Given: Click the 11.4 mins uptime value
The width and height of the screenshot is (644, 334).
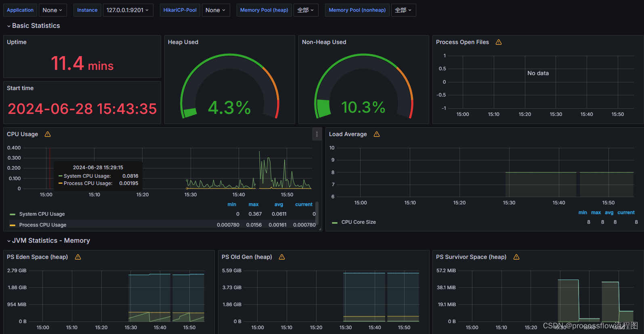Looking at the screenshot, I should 82,63.
